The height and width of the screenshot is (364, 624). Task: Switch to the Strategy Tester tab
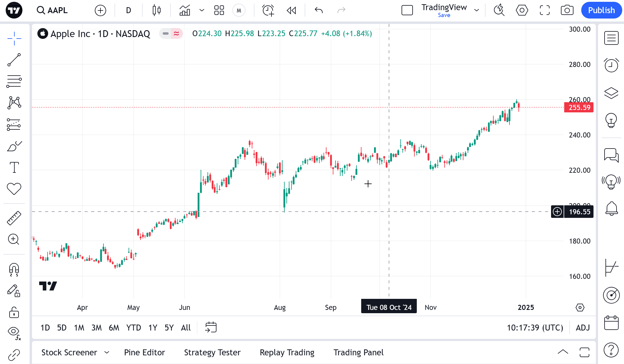(x=212, y=353)
